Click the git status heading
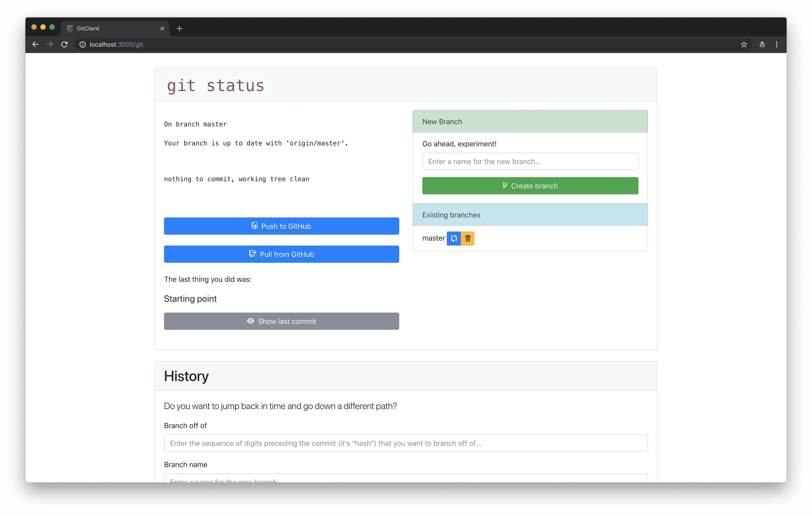This screenshot has height=516, width=812. click(x=215, y=86)
